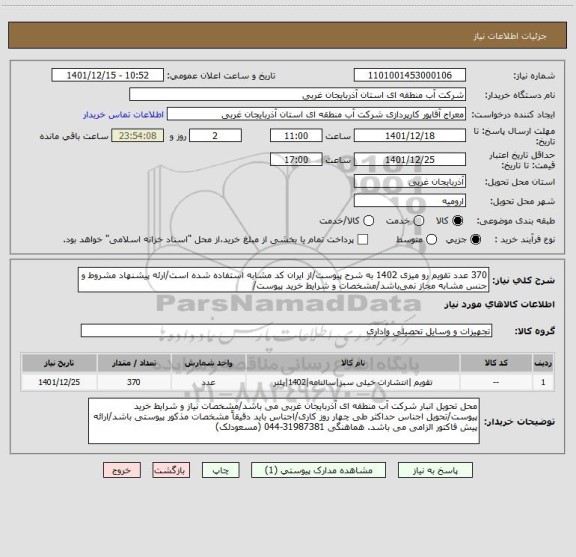Click the تاریخ نیاز column header
Image resolution: width=576 pixels, height=557 pixels.
tap(59, 363)
